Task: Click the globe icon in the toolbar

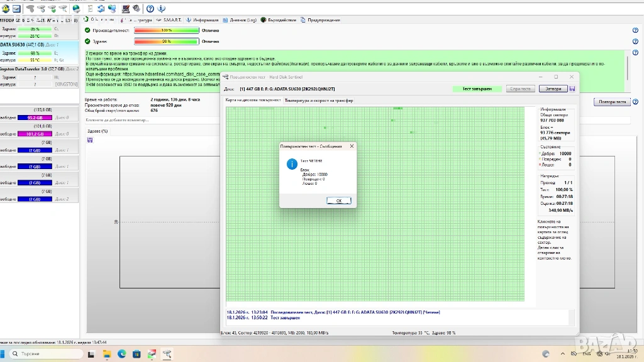Action: [x=76, y=9]
